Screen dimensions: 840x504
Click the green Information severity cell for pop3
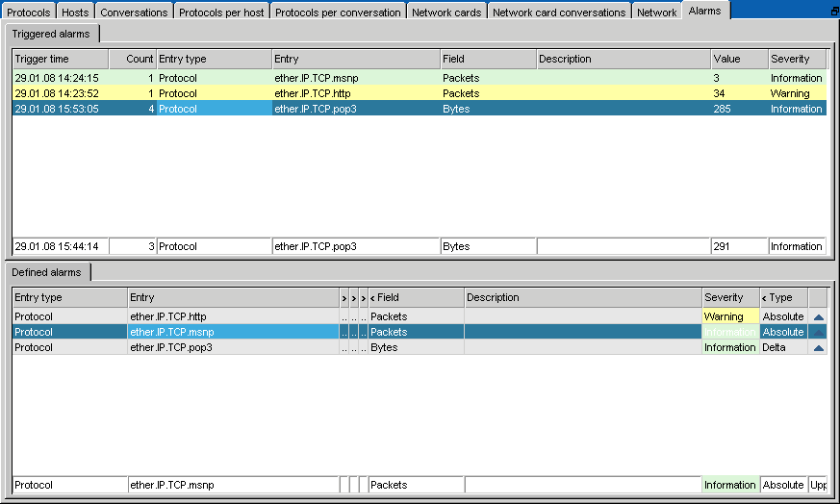click(x=729, y=347)
